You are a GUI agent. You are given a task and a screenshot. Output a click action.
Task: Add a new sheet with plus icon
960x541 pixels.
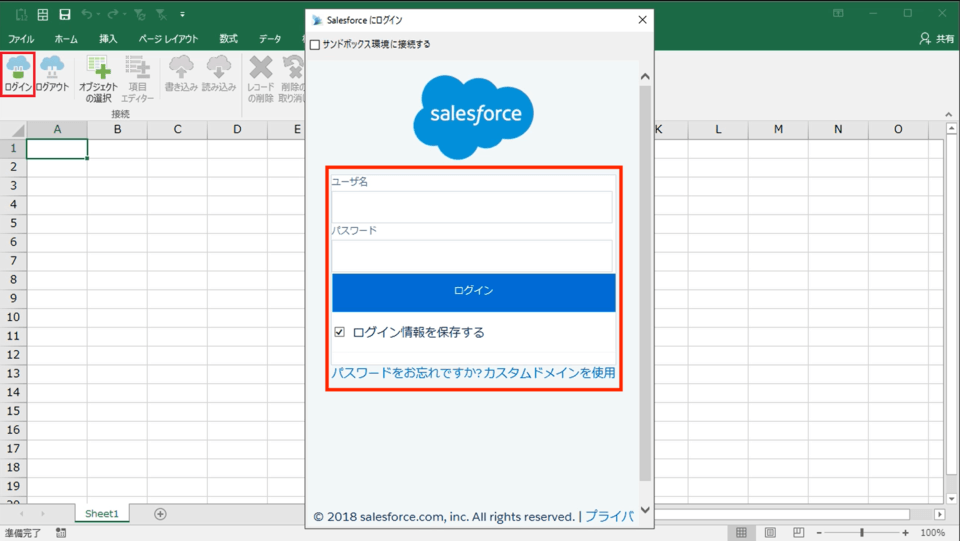click(160, 514)
